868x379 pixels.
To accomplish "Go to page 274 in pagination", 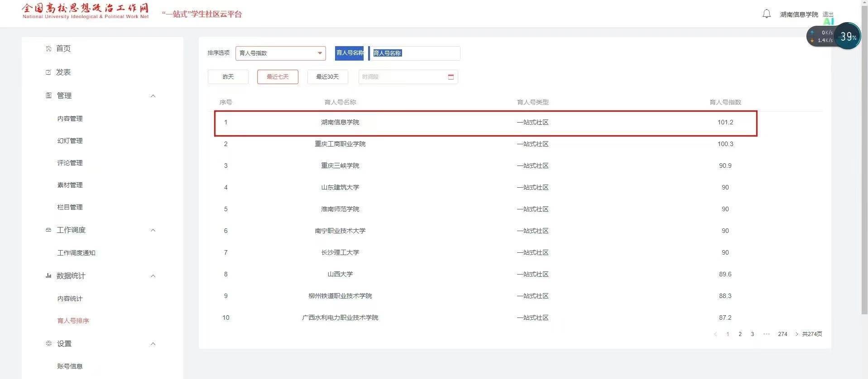I will pos(782,334).
